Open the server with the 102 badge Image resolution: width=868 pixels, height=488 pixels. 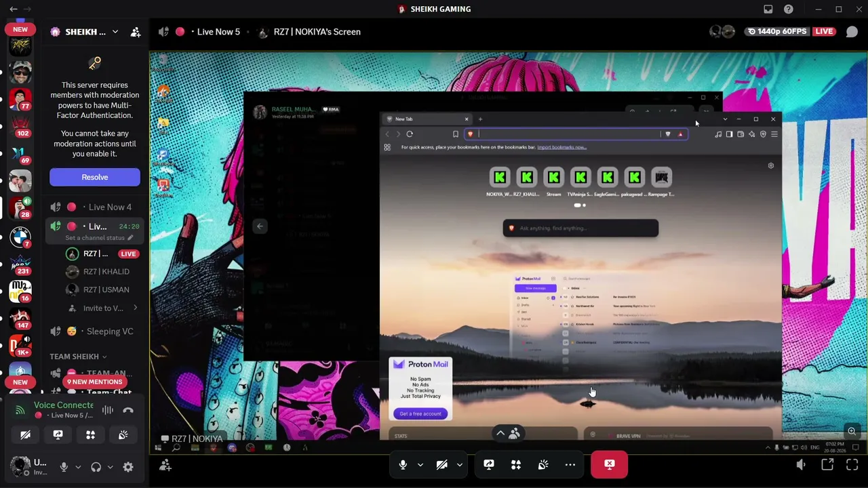[x=20, y=127]
